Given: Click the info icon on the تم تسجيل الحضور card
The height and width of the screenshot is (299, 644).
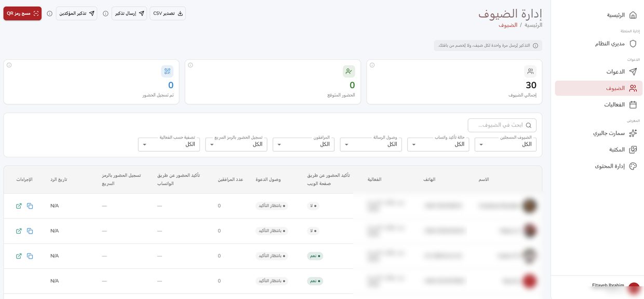Looking at the screenshot, I should [x=9, y=65].
